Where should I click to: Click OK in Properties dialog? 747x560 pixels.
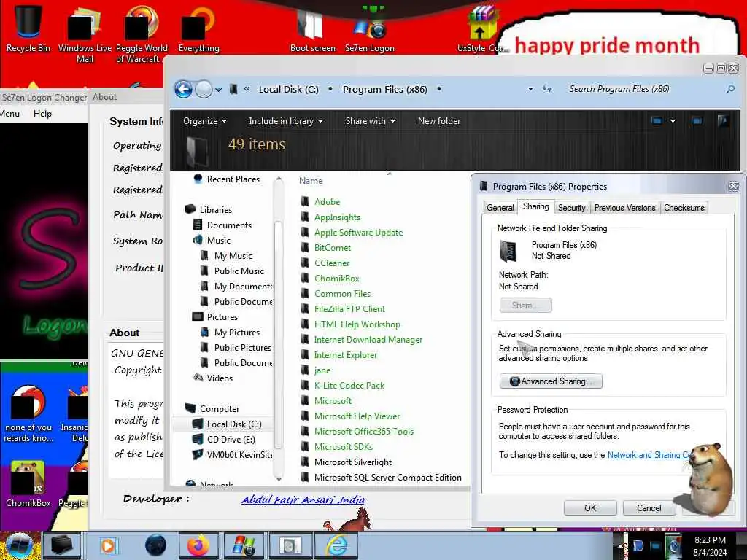coord(589,508)
